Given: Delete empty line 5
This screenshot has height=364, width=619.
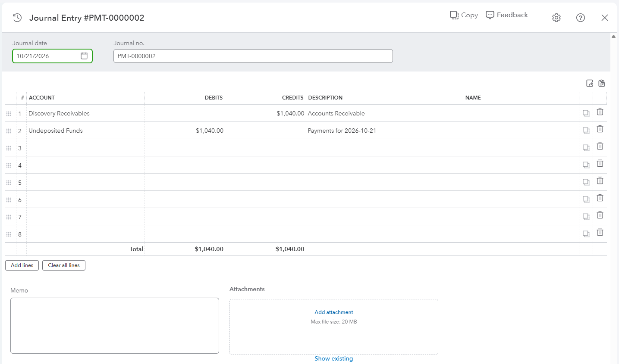Looking at the screenshot, I should [x=600, y=181].
